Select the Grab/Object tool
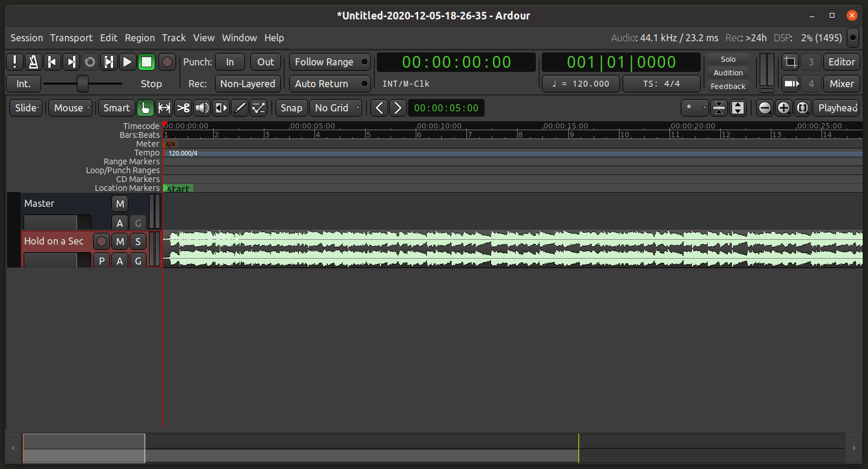The width and height of the screenshot is (868, 469). click(145, 108)
